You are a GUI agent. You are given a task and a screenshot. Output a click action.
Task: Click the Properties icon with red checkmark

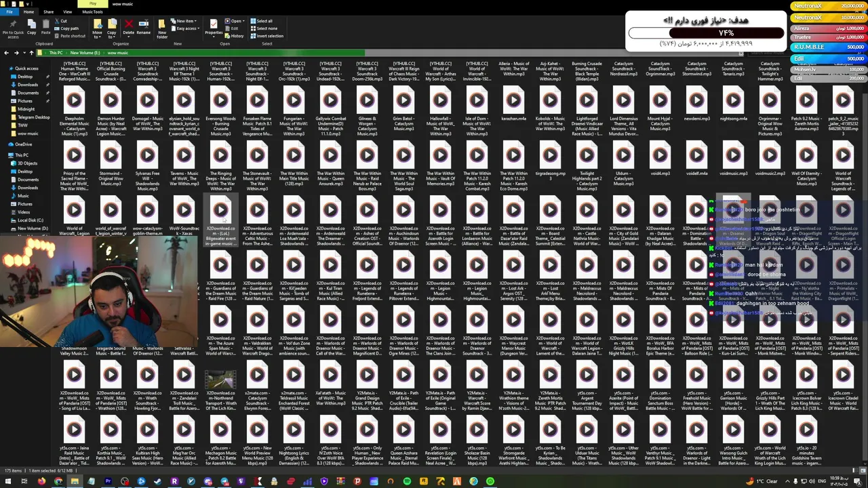coord(214,24)
